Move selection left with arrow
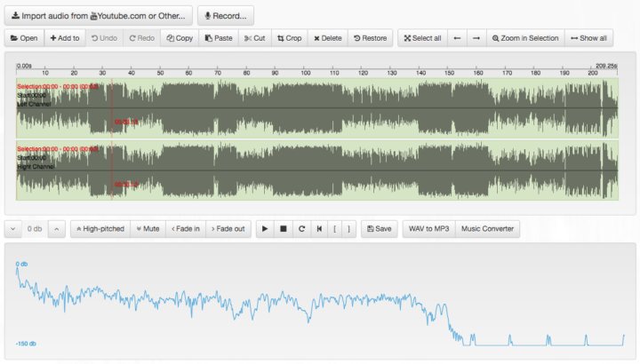 (457, 38)
